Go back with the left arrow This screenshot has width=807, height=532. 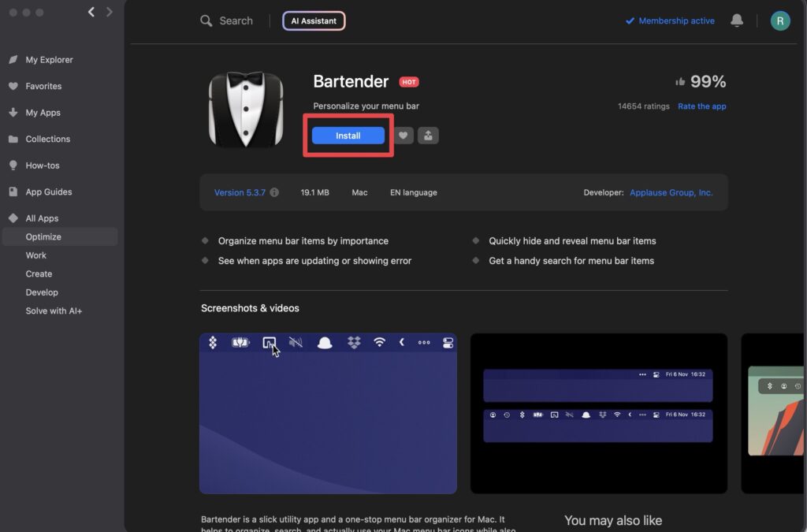(x=91, y=13)
